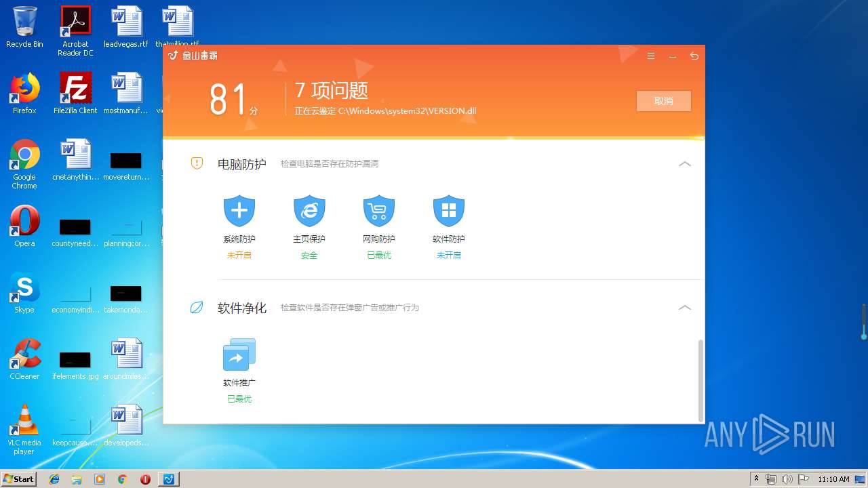868x488 pixels.
Task: Click the volume speaker tray icon
Action: 787,479
